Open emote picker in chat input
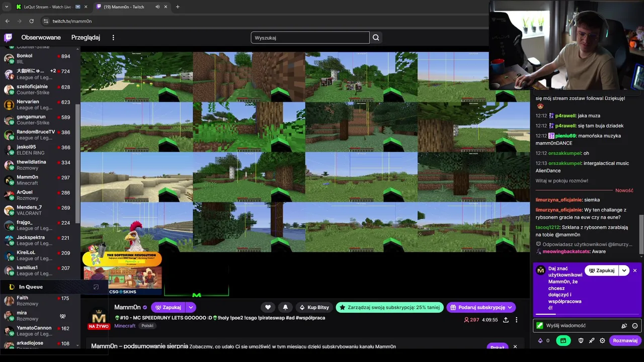The image size is (644, 362). [635, 326]
